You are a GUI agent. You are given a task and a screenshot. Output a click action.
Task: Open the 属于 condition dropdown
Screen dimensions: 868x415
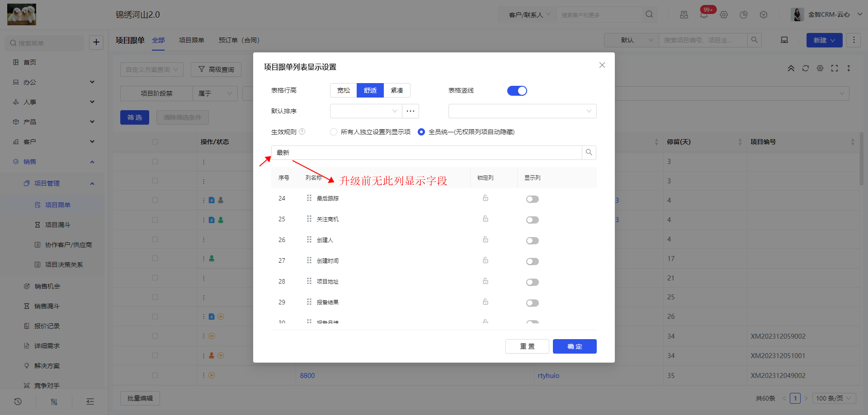pyautogui.click(x=215, y=93)
